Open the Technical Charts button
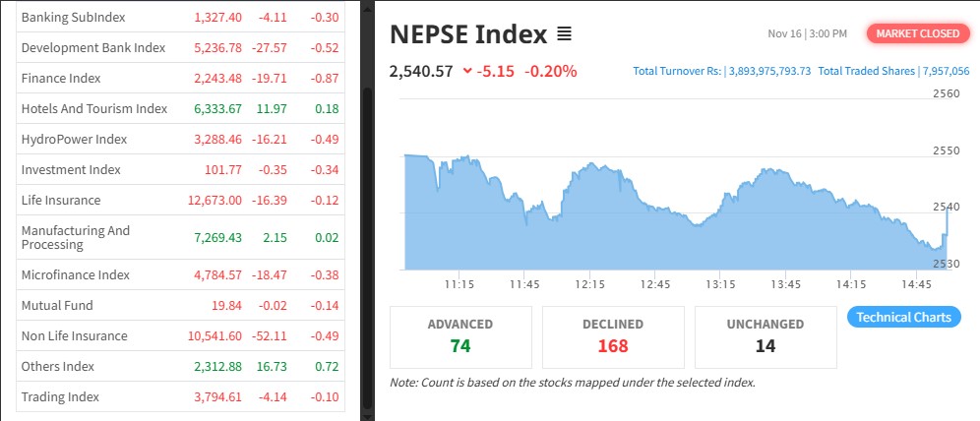Viewport: 980px width, 421px height. point(903,317)
